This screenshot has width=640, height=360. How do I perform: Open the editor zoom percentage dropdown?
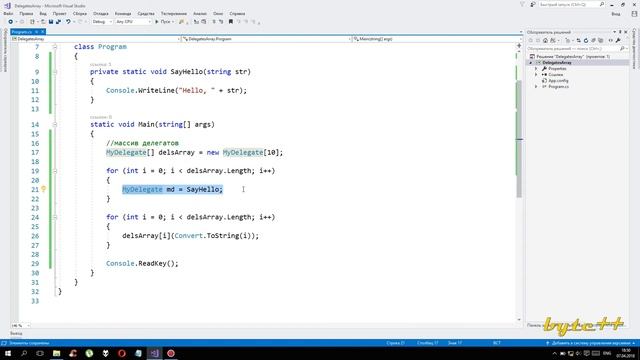(20, 326)
